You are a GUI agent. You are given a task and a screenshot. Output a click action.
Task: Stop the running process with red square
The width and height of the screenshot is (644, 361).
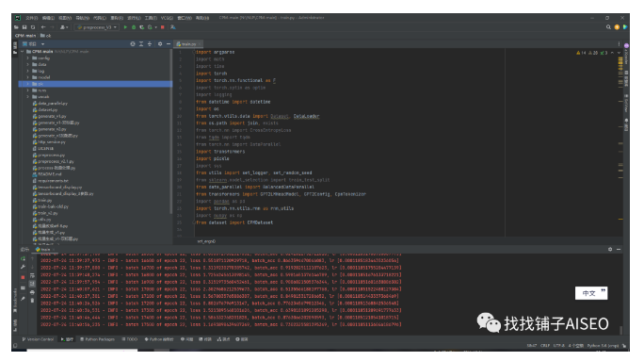[163, 27]
